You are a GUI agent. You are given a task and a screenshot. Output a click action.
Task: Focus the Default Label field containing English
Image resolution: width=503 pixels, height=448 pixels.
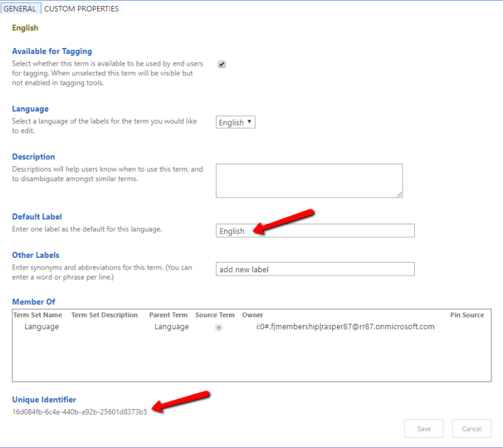[315, 231]
